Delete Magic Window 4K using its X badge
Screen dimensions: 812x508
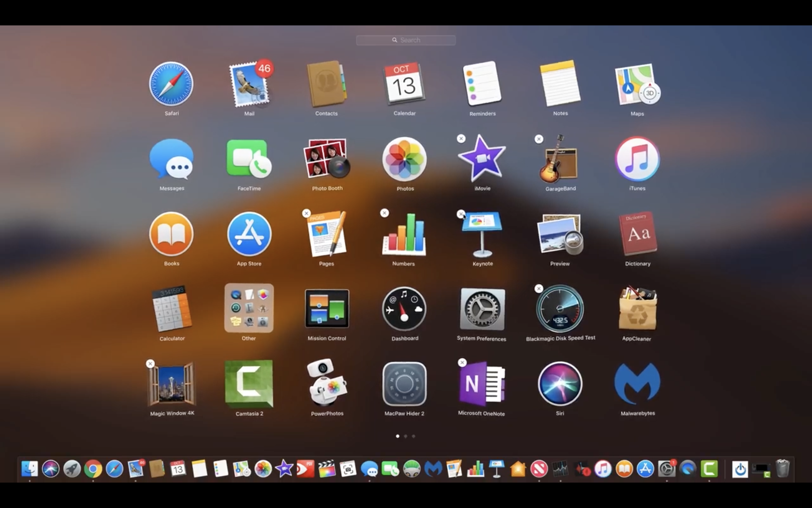150,364
